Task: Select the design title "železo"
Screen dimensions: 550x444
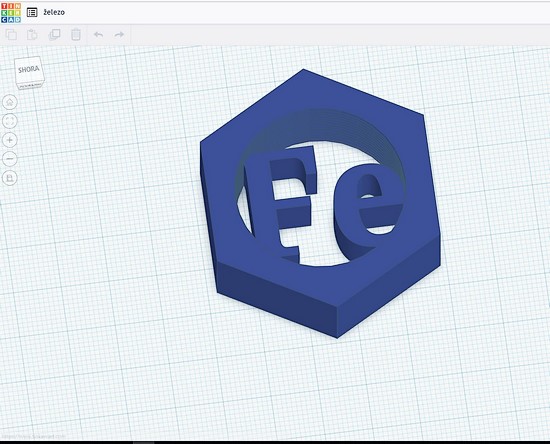Action: point(54,12)
